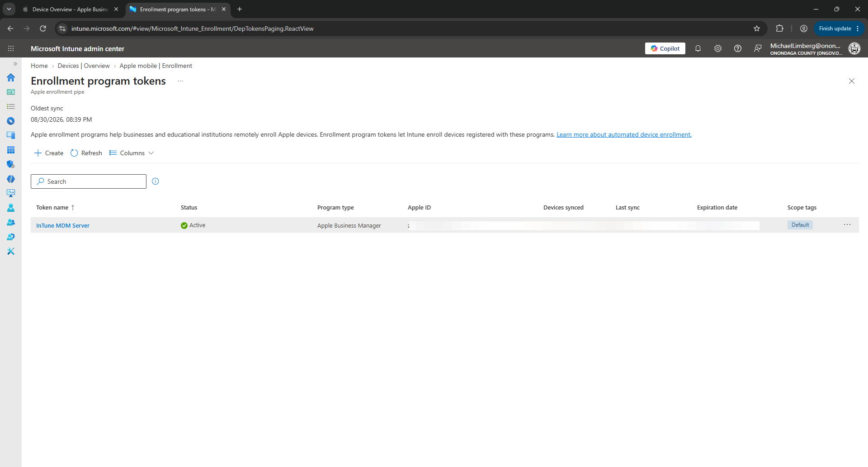Reload the page
Image resolution: width=868 pixels, height=467 pixels.
coord(43,29)
